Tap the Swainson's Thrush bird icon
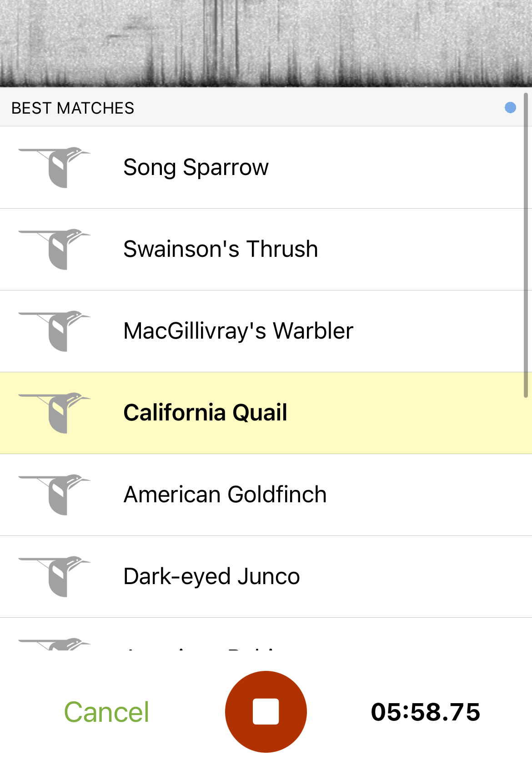Viewport: 532px width, 765px height. (55, 249)
